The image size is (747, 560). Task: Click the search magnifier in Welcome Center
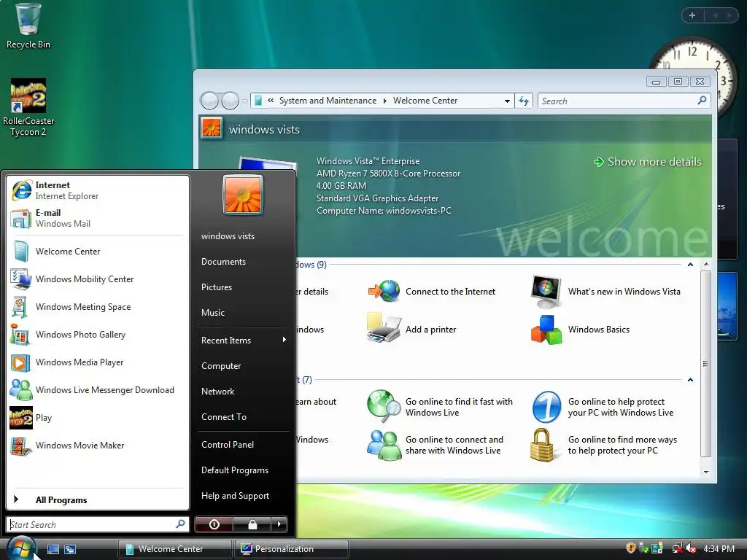pyautogui.click(x=702, y=101)
